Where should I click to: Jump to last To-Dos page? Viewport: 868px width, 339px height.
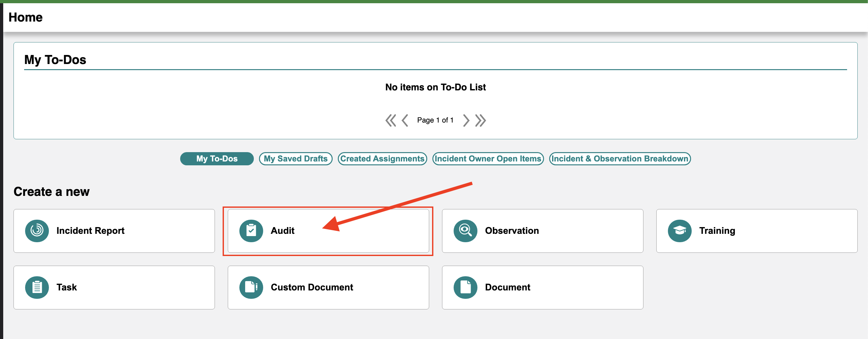[x=481, y=120]
